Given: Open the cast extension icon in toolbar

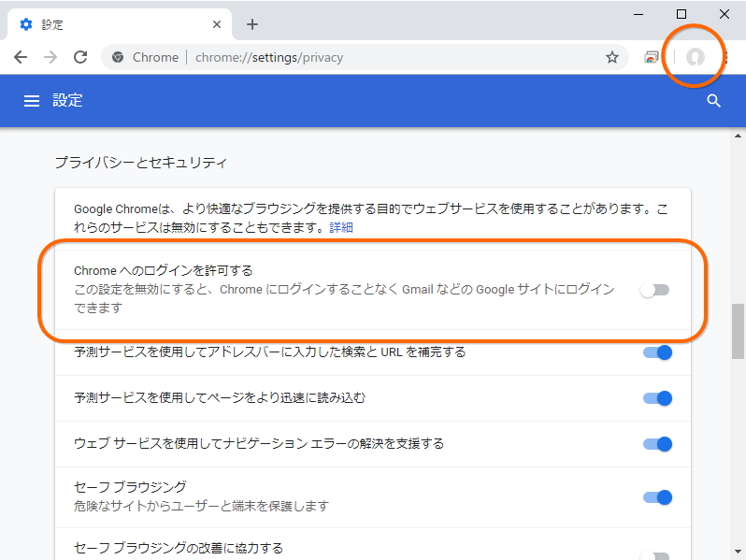Looking at the screenshot, I should point(652,57).
